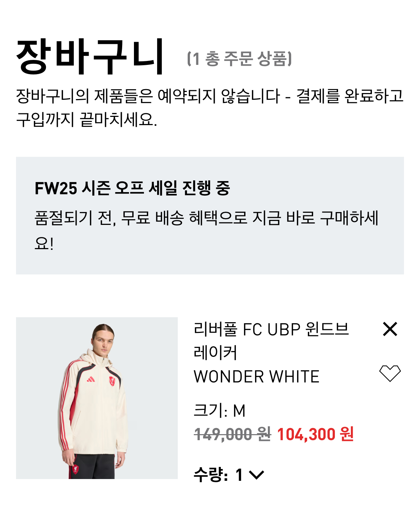The width and height of the screenshot is (420, 530).
Task: Click the Liverpool crest on the jacket chest
Action: coord(112,382)
